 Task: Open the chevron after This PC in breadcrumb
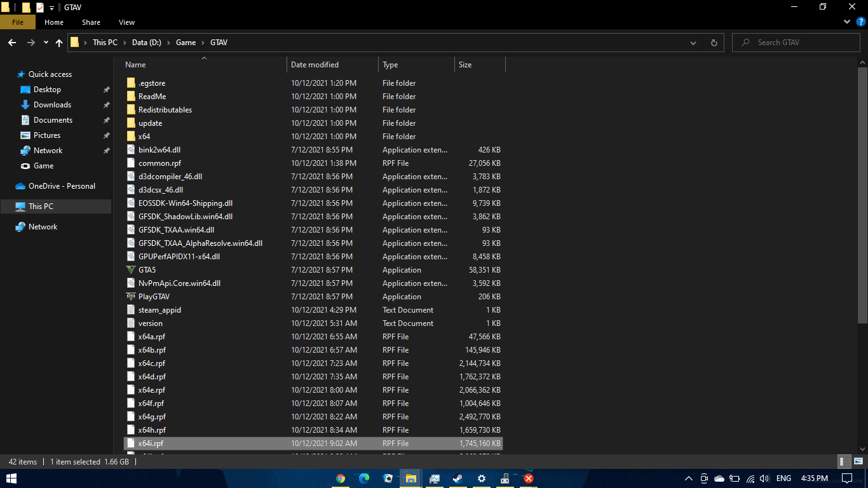[125, 43]
